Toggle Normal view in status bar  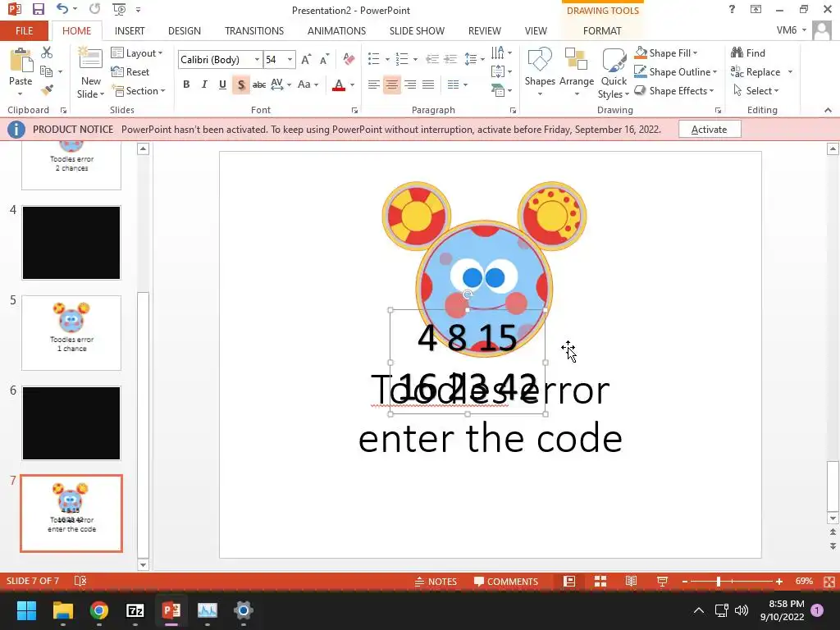[x=569, y=582]
